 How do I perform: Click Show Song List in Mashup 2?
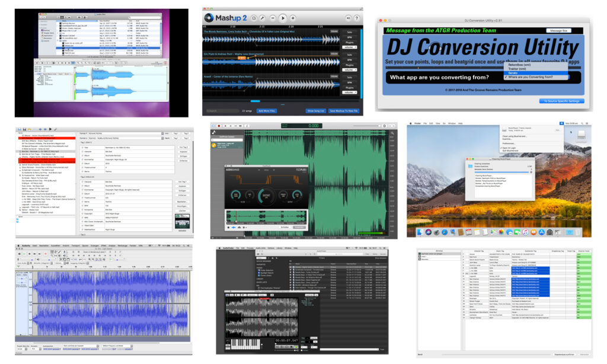point(315,111)
